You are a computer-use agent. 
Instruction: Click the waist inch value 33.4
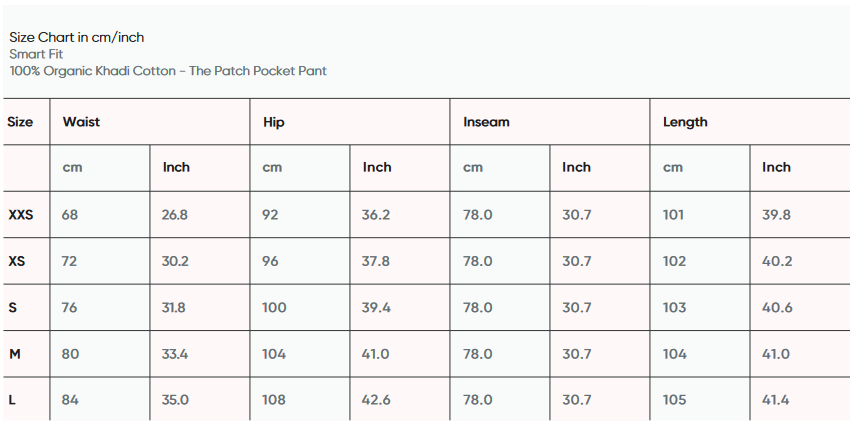175,354
